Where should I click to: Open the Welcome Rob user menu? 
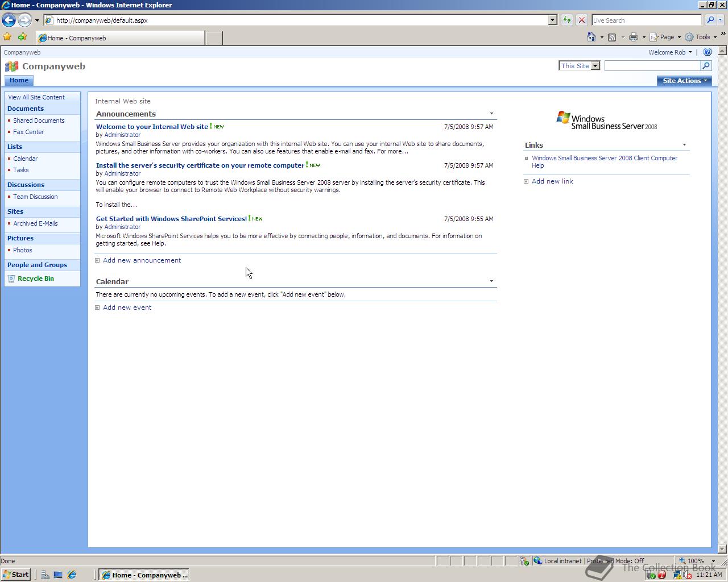[670, 52]
